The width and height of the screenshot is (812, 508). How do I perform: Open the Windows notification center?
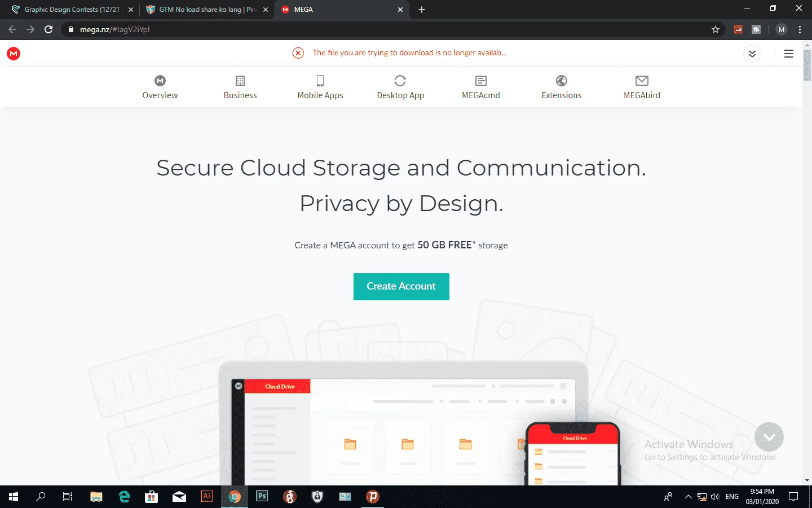tap(793, 497)
